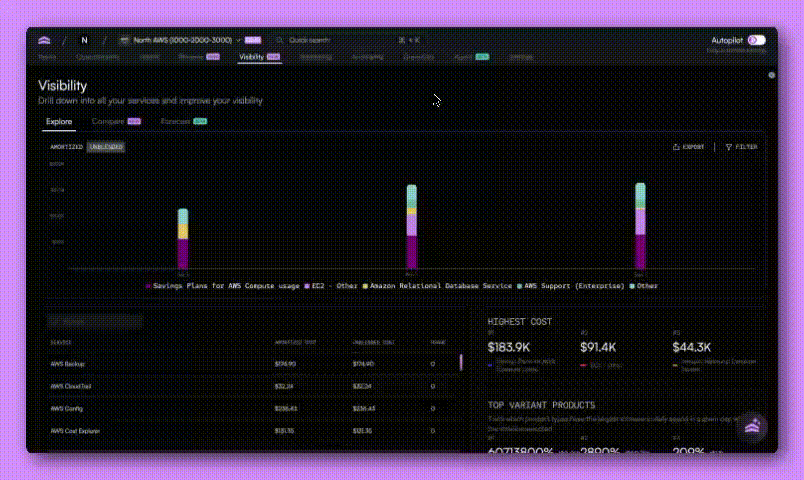Image resolution: width=804 pixels, height=480 pixels.
Task: Click the services table scrollbar thumb
Action: point(461,362)
